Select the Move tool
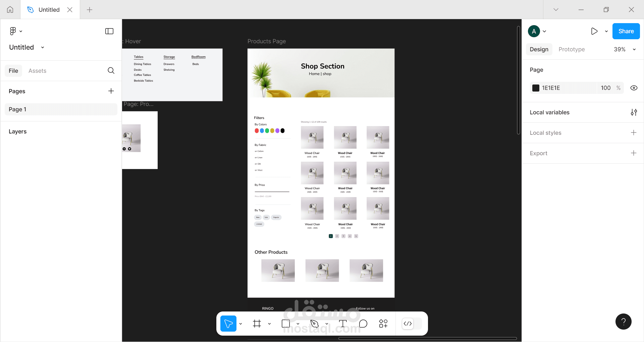644x342 pixels. (228, 324)
